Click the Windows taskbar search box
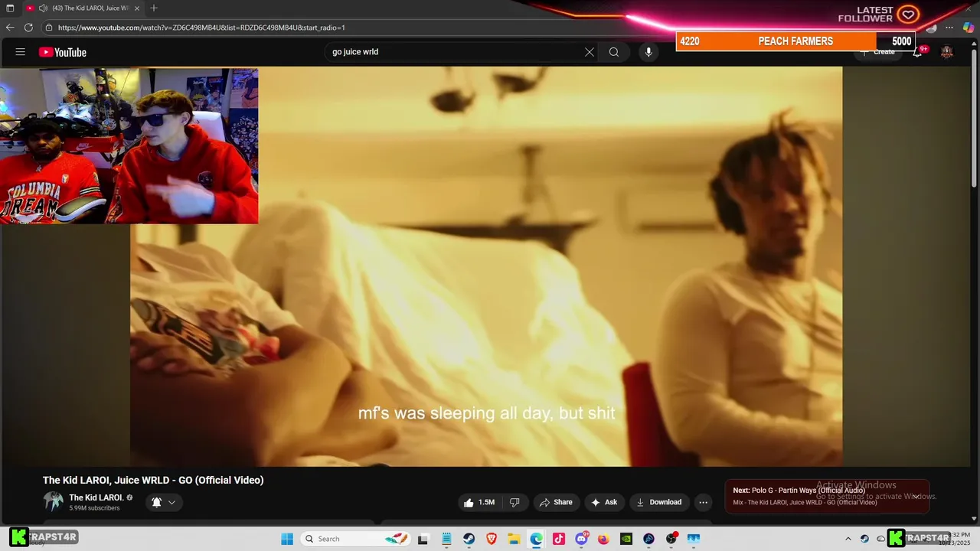The height and width of the screenshot is (551, 980). coord(356,539)
